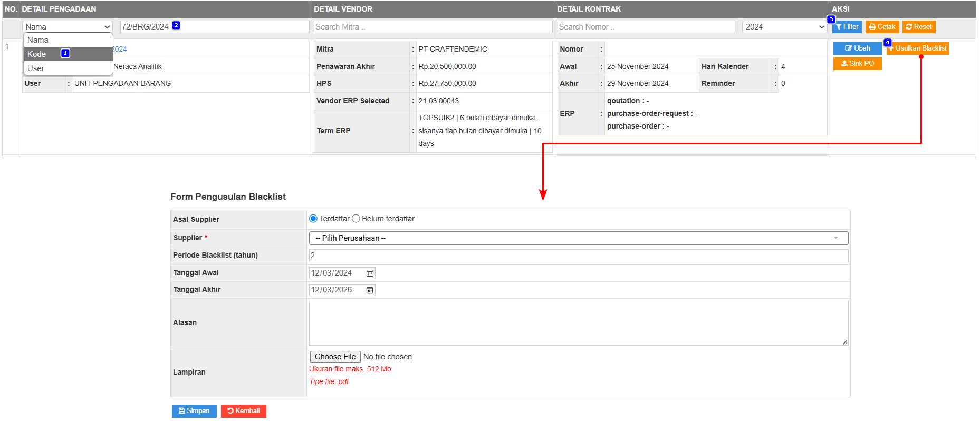Click into the Alasan text area
Image resolution: width=980 pixels, height=421 pixels.
578,323
